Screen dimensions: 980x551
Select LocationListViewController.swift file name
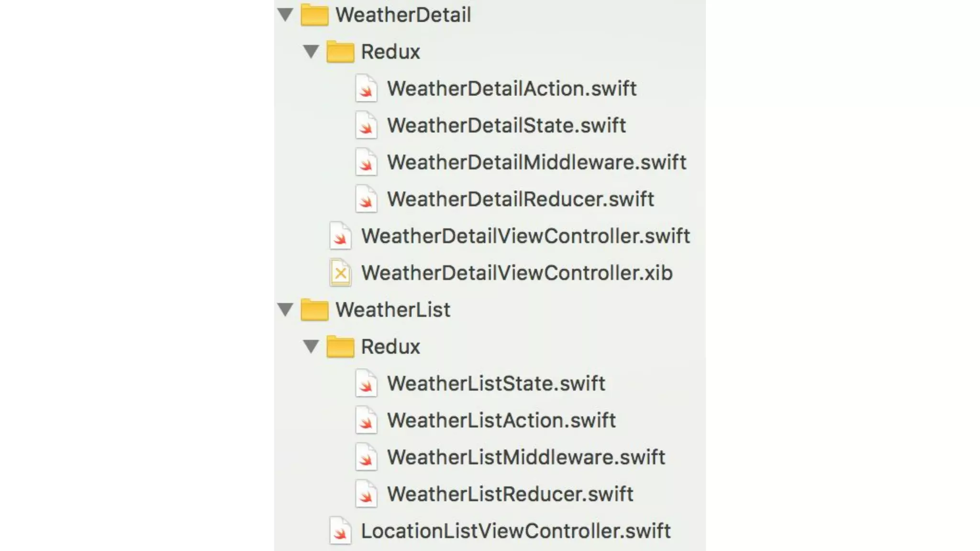pyautogui.click(x=515, y=531)
